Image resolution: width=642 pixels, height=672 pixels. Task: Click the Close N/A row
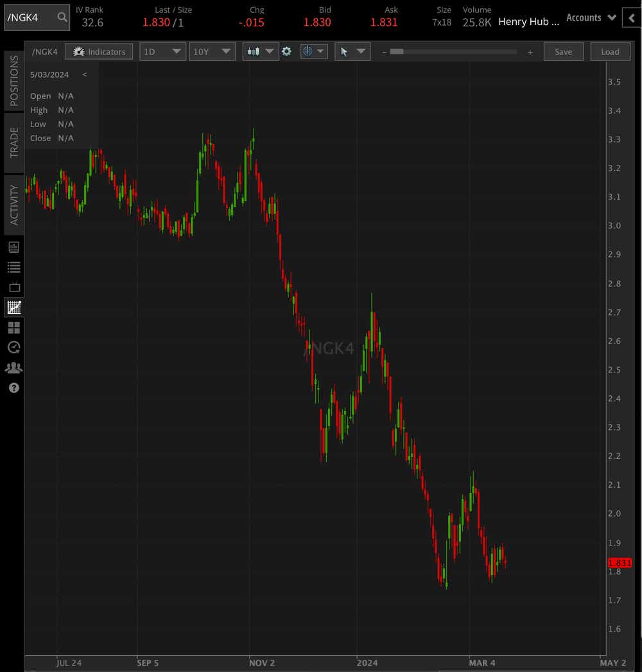click(x=52, y=138)
